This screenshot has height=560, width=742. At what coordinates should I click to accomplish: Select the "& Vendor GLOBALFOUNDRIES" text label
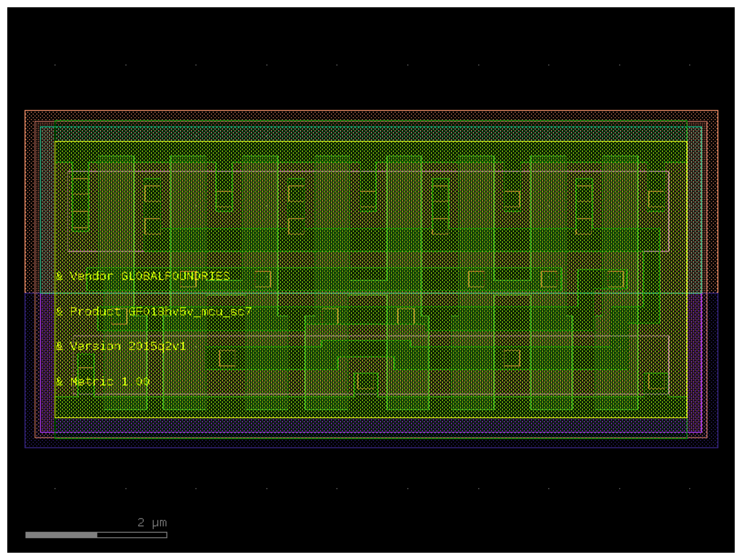click(143, 276)
